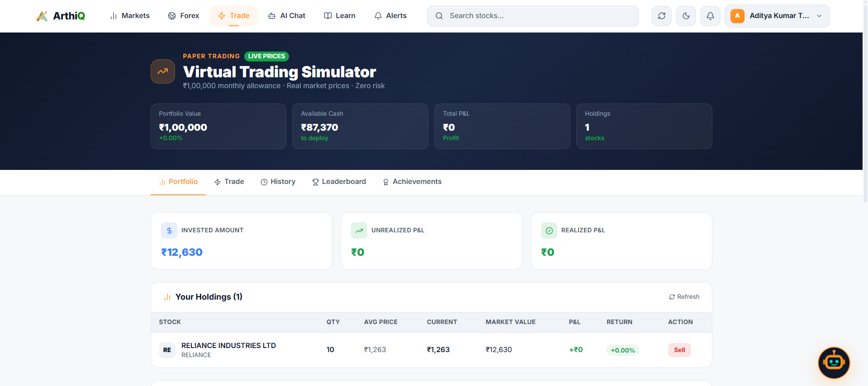Click the ArthiQ brand name
The height and width of the screenshot is (386, 868).
[x=69, y=16]
